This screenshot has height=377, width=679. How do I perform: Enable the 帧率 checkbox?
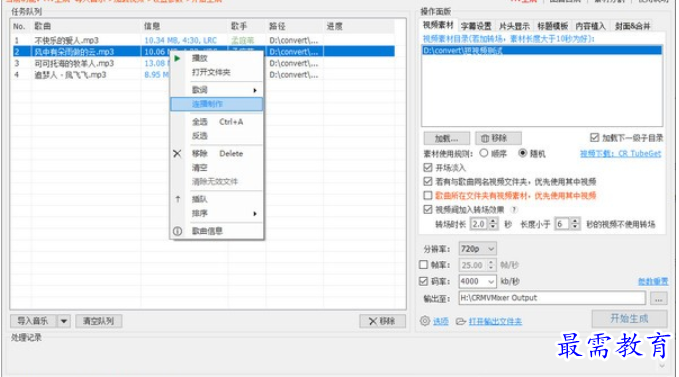pos(424,264)
